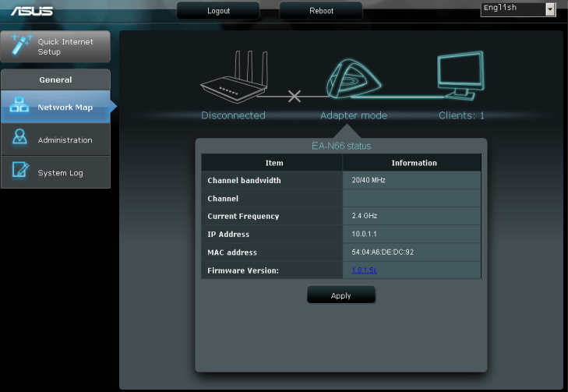
Task: Click the Information column header
Action: 414,163
